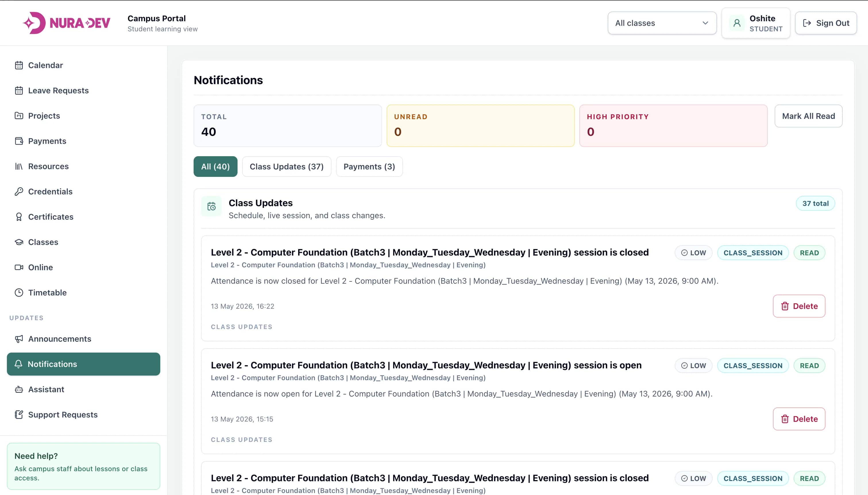The width and height of the screenshot is (868, 495).
Task: Click the '13 May 2026, 16:22' timestamp
Action: tap(242, 306)
